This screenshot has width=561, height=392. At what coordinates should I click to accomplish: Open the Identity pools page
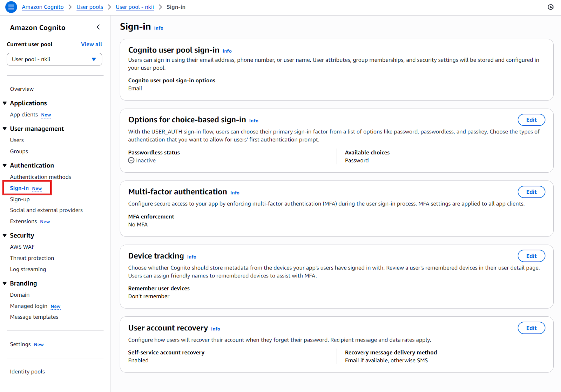[x=27, y=371]
